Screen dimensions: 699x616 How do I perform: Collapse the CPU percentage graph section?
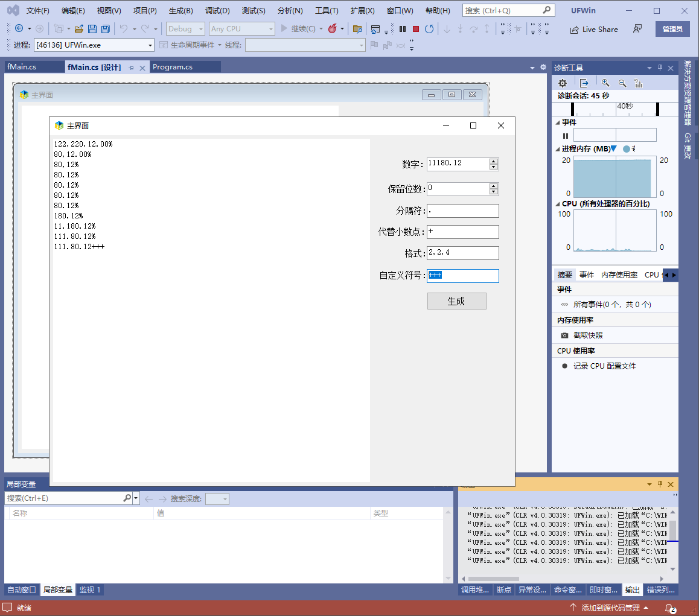[x=558, y=204]
